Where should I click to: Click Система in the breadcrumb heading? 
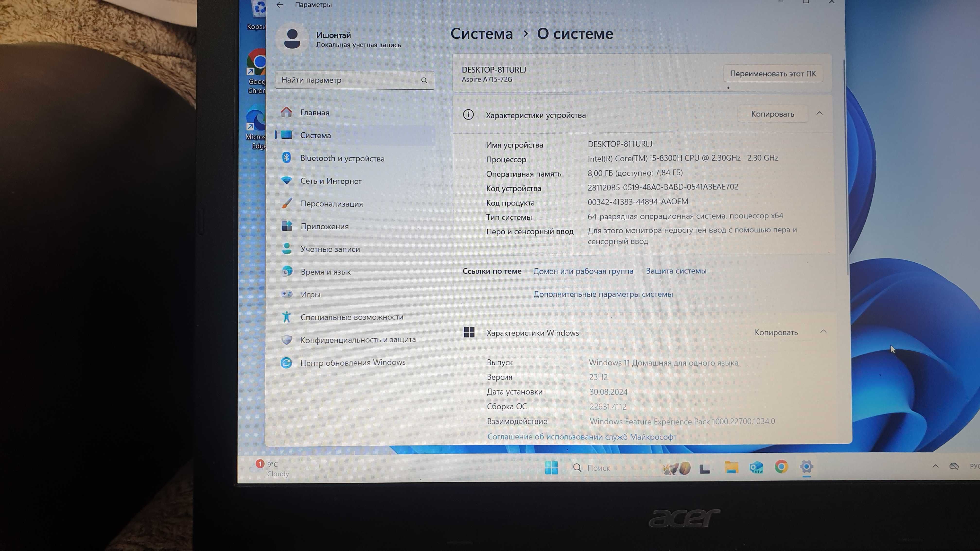click(482, 34)
